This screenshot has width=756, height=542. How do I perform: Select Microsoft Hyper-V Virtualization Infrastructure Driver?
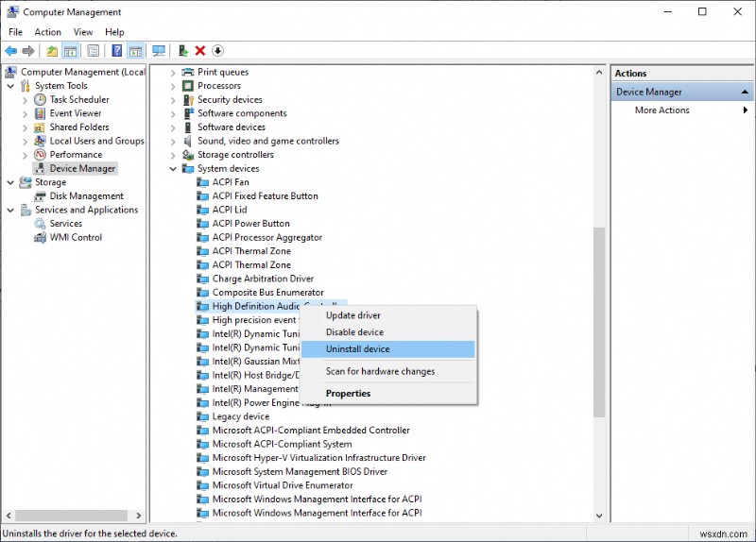tap(319, 458)
